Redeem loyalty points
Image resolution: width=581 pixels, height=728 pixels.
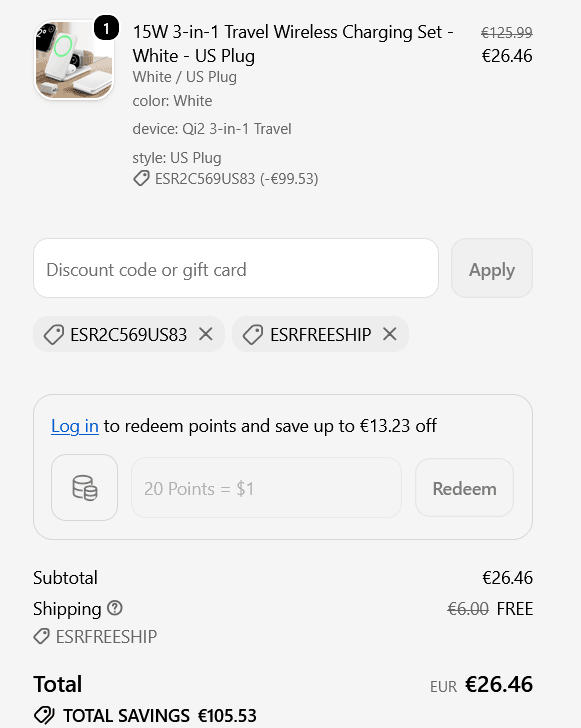pyautogui.click(x=464, y=488)
